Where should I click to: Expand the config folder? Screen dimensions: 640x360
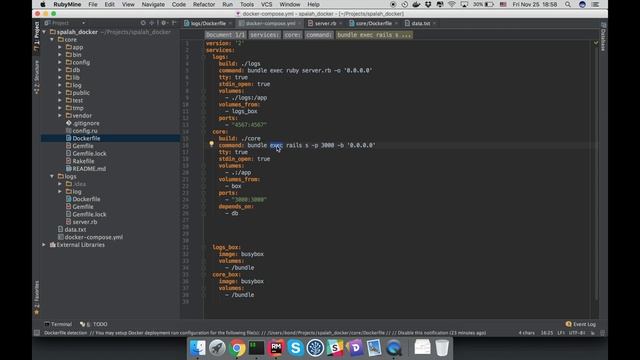pos(60,62)
